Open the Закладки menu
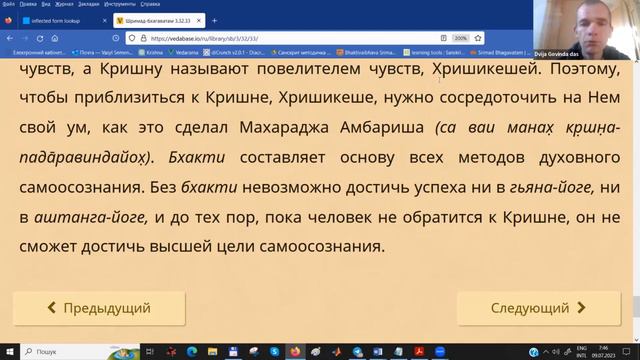Viewport: 640px width, 360px height. [89, 4]
